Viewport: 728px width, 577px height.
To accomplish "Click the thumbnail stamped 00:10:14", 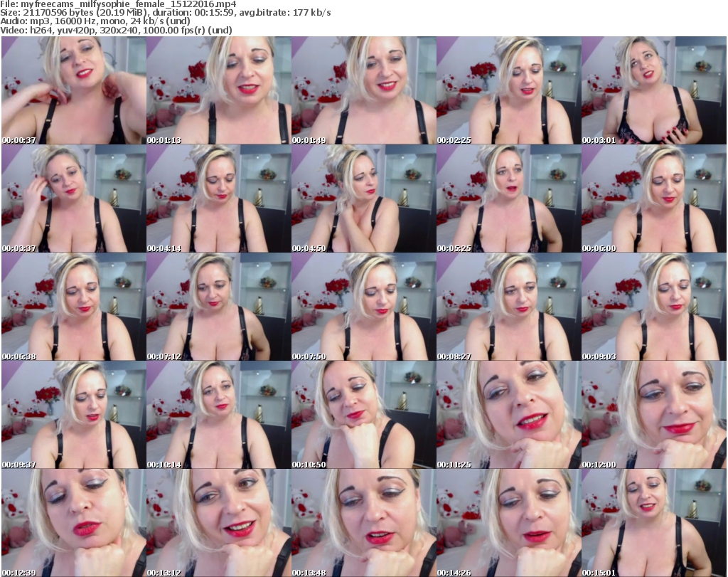I will coord(219,414).
